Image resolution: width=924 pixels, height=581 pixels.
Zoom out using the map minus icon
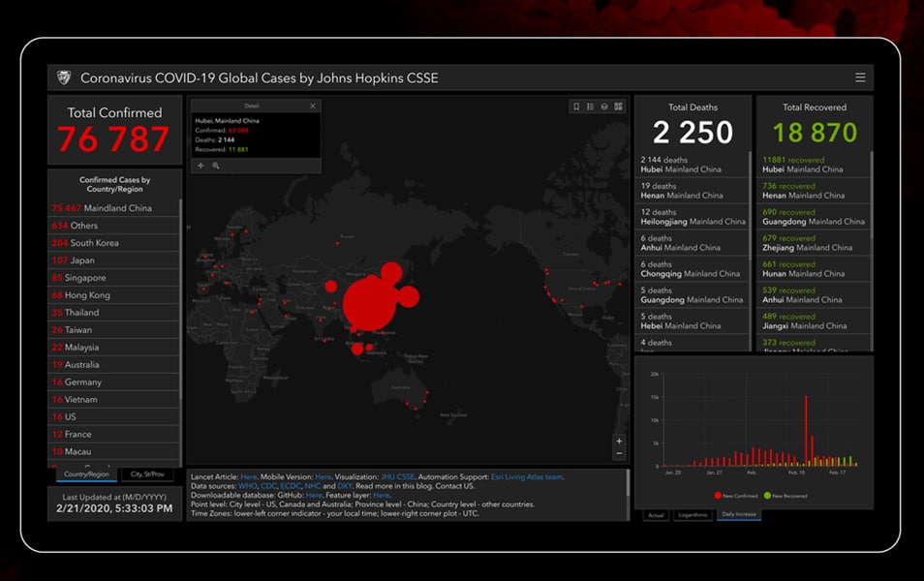point(620,451)
